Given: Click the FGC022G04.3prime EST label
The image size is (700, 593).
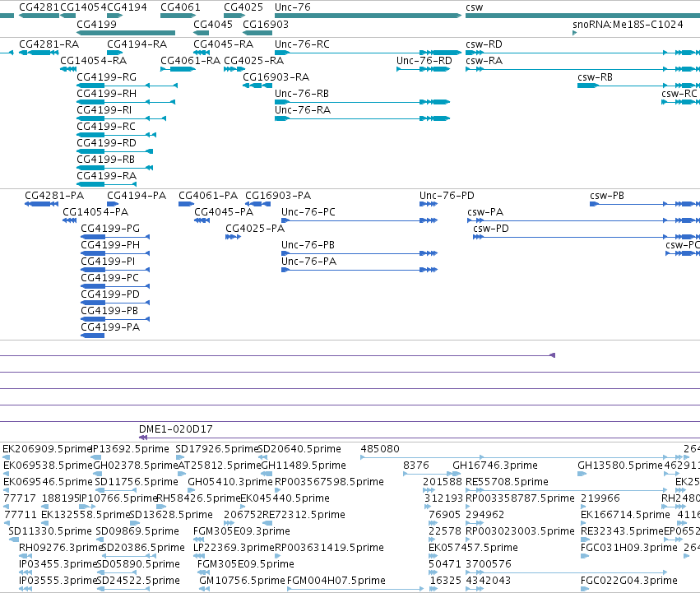Looking at the screenshot, I should [629, 581].
